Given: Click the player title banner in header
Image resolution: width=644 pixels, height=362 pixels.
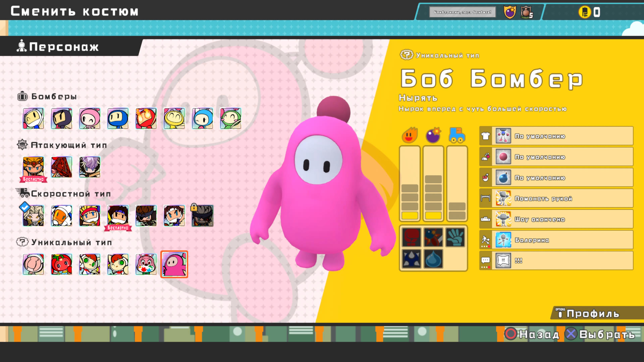Looking at the screenshot, I should [x=463, y=12].
